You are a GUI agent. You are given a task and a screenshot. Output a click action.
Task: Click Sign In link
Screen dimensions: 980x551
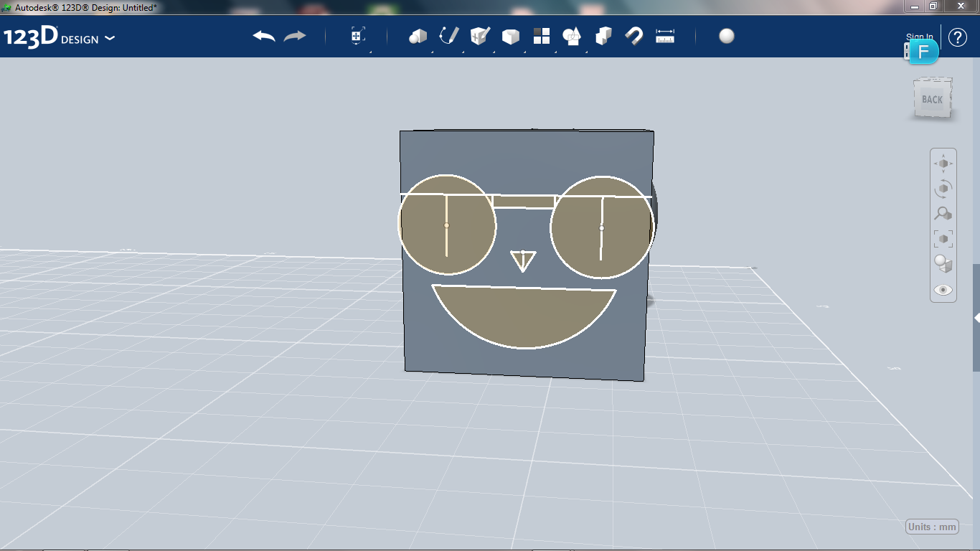click(920, 37)
